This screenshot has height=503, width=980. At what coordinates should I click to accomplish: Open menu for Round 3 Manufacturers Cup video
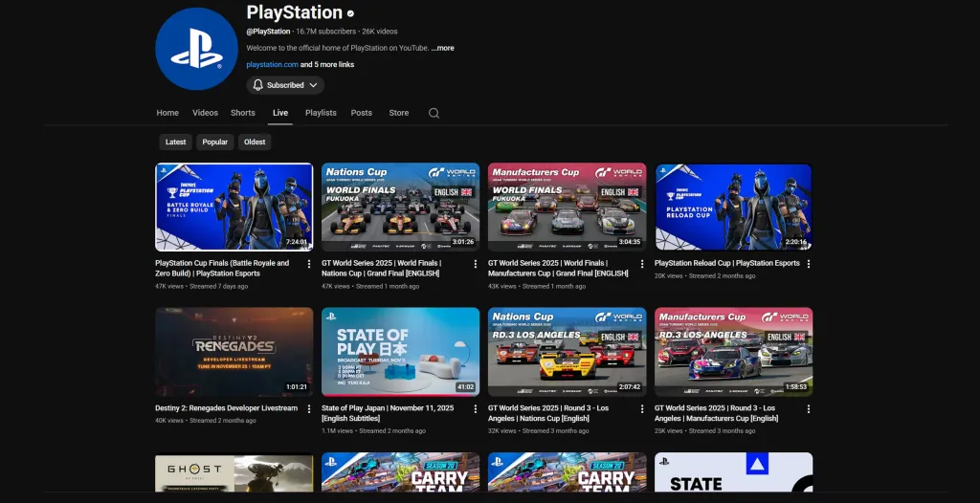pos(808,408)
